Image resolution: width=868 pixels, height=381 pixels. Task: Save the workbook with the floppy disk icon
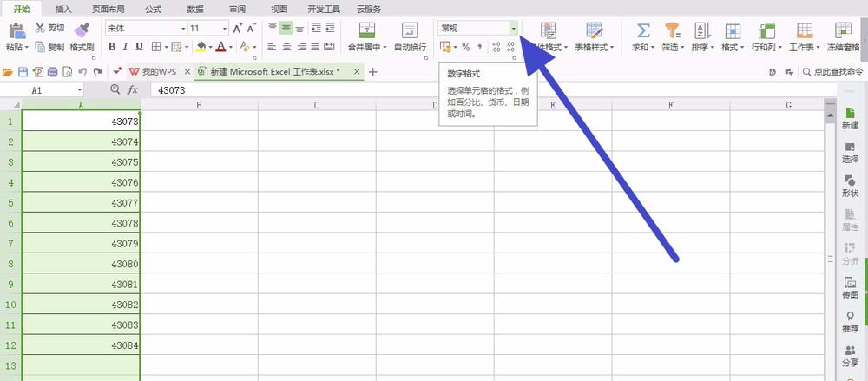tap(23, 72)
